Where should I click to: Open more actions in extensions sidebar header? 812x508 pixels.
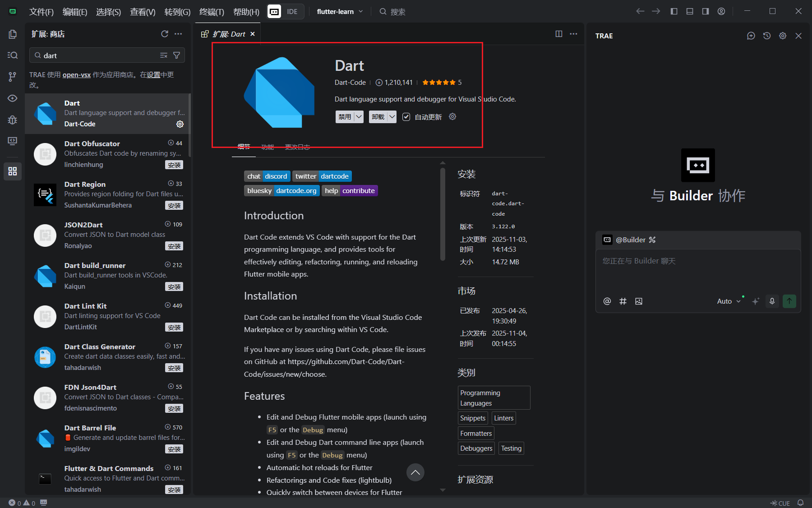coord(178,34)
